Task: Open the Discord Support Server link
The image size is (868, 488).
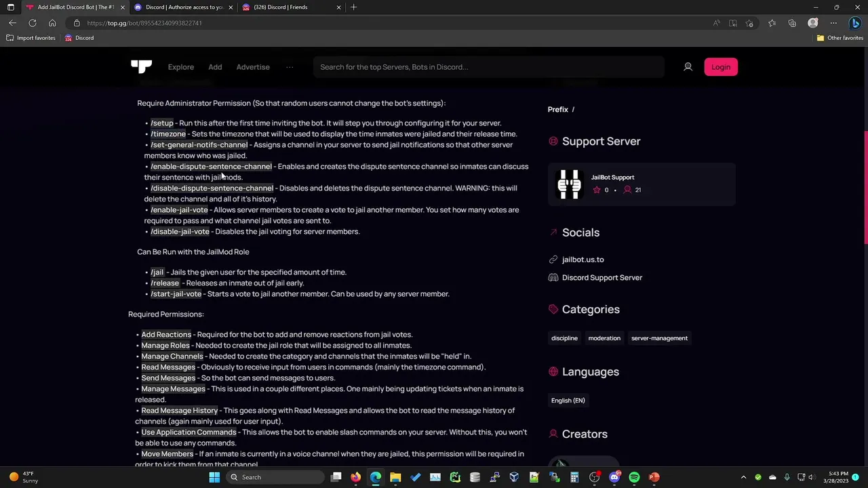Action: pyautogui.click(x=602, y=278)
